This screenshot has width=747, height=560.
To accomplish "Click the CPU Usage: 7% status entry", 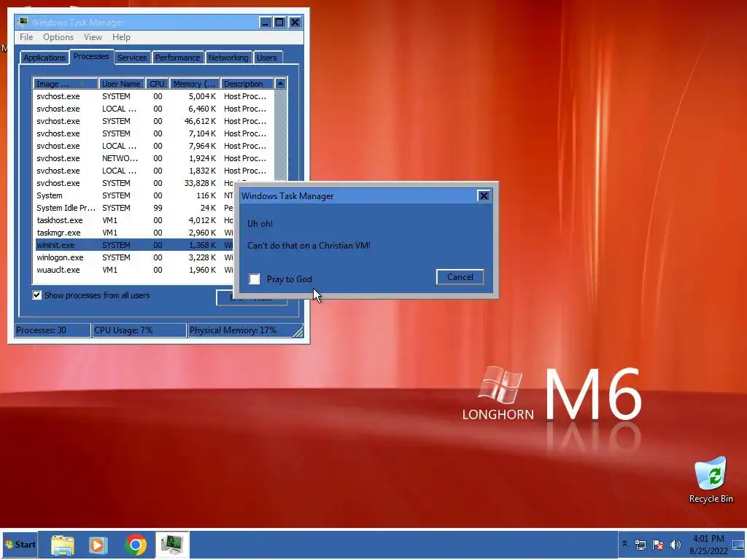I will coord(139,330).
